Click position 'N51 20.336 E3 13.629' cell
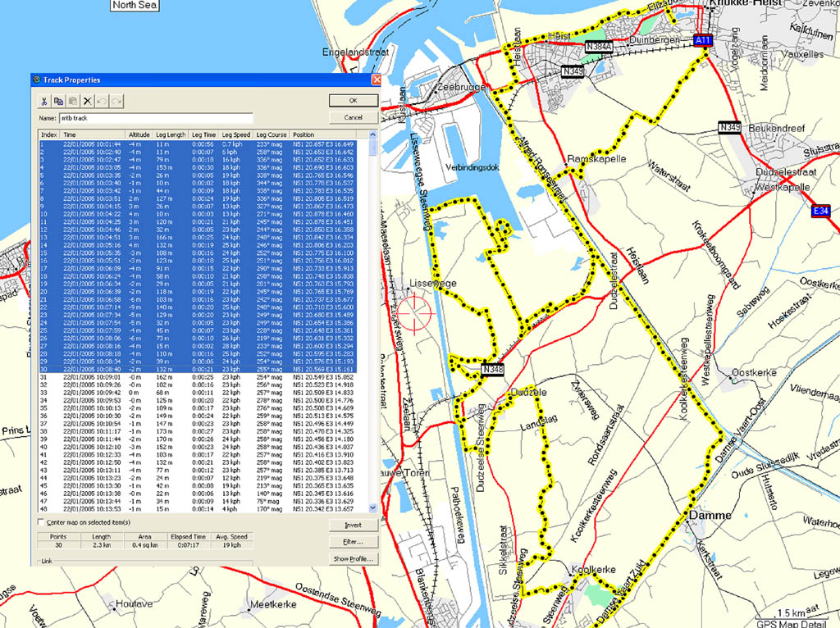The image size is (840, 628). tap(323, 501)
